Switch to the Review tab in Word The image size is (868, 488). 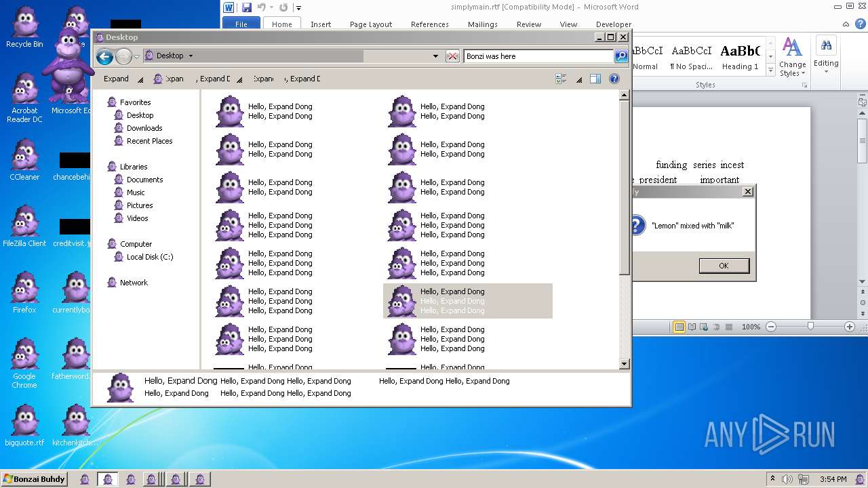click(x=529, y=24)
